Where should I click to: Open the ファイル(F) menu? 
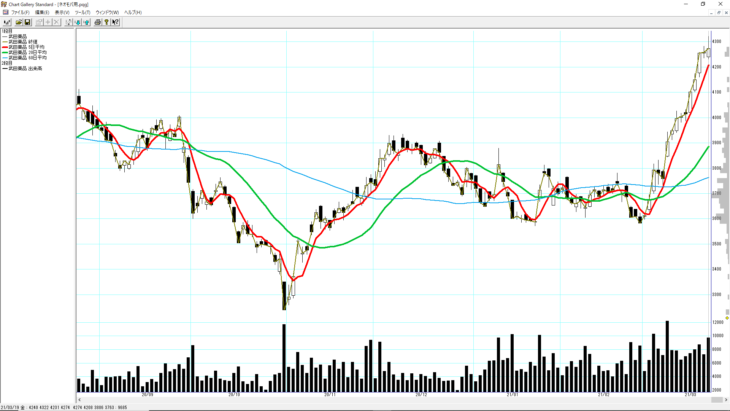tap(19, 12)
